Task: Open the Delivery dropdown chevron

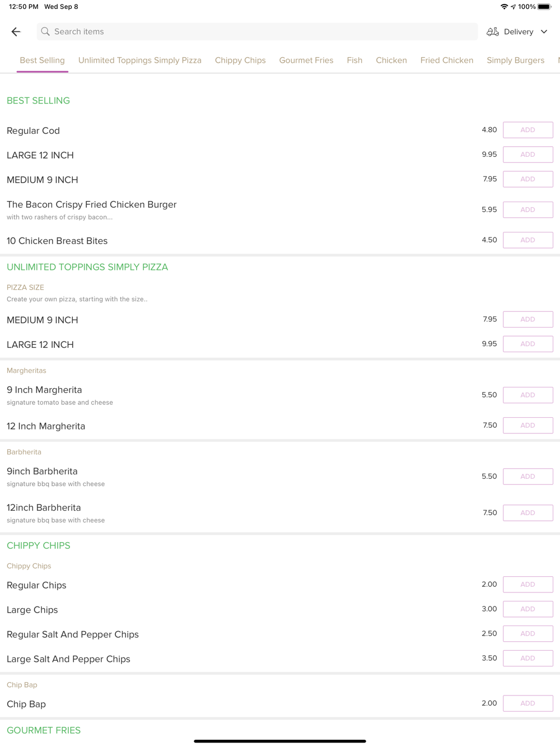Action: pyautogui.click(x=544, y=32)
